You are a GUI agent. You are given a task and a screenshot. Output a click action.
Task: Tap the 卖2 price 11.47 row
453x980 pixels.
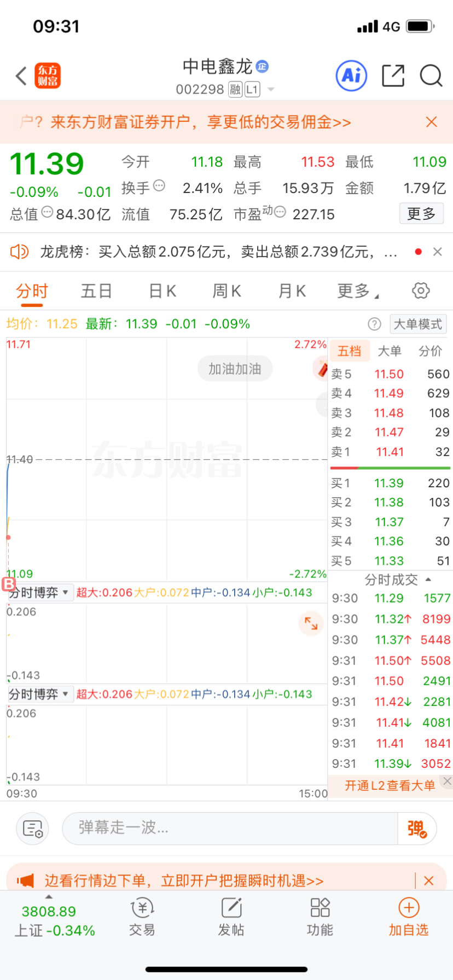tap(390, 432)
